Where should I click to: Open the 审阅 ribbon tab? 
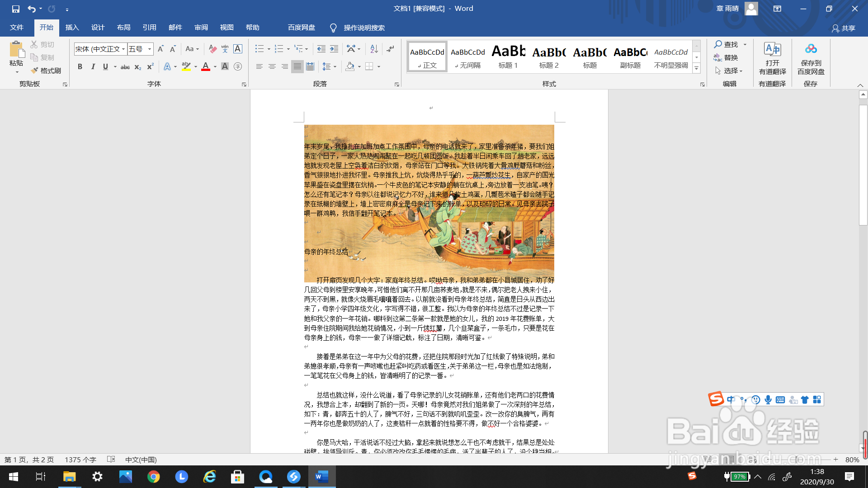click(201, 28)
